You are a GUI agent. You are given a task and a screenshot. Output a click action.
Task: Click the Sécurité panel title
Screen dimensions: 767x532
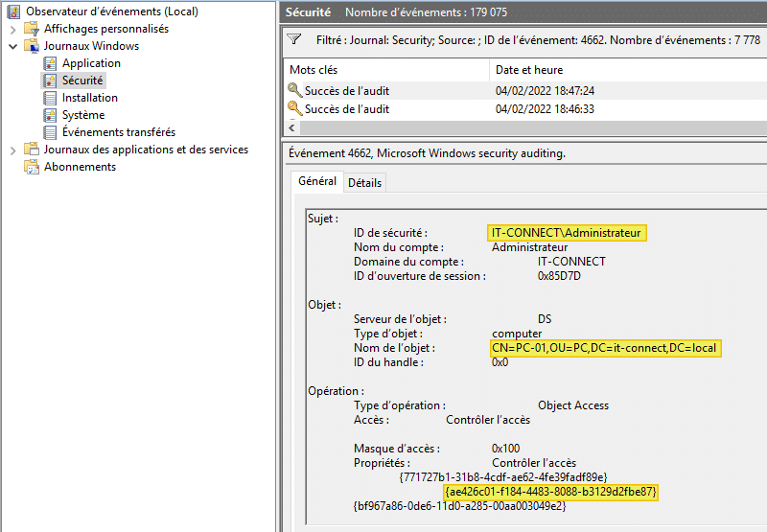[308, 12]
